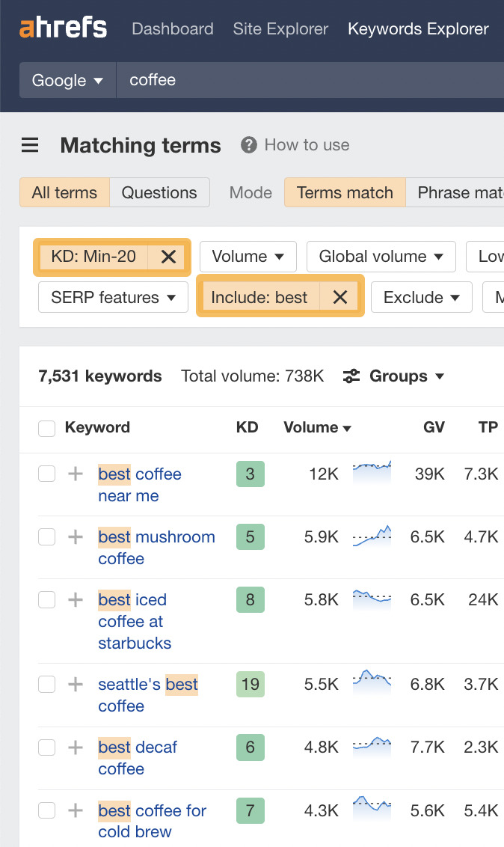Viewport: 504px width, 847px height.
Task: Check the select-all checkbox in the table header
Action: click(x=46, y=427)
